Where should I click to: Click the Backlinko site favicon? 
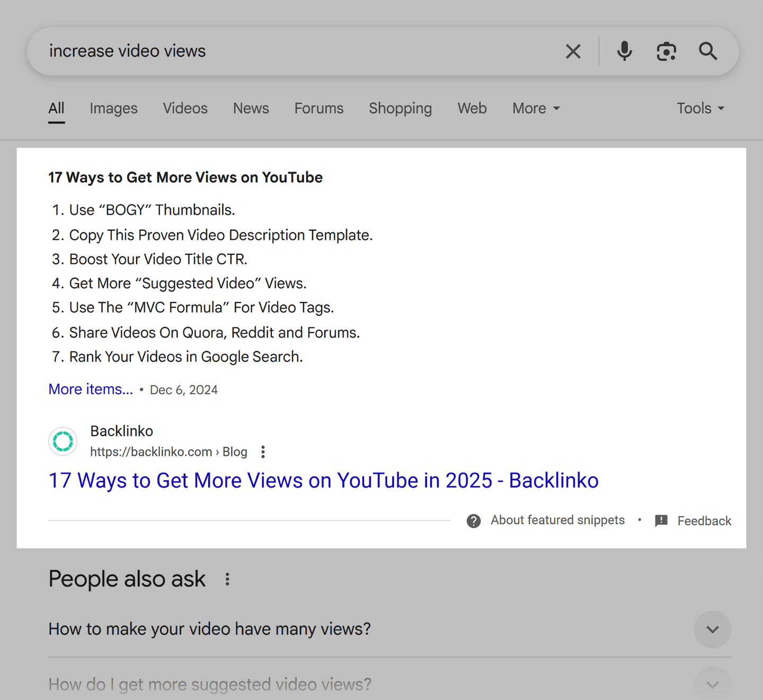[x=63, y=441]
